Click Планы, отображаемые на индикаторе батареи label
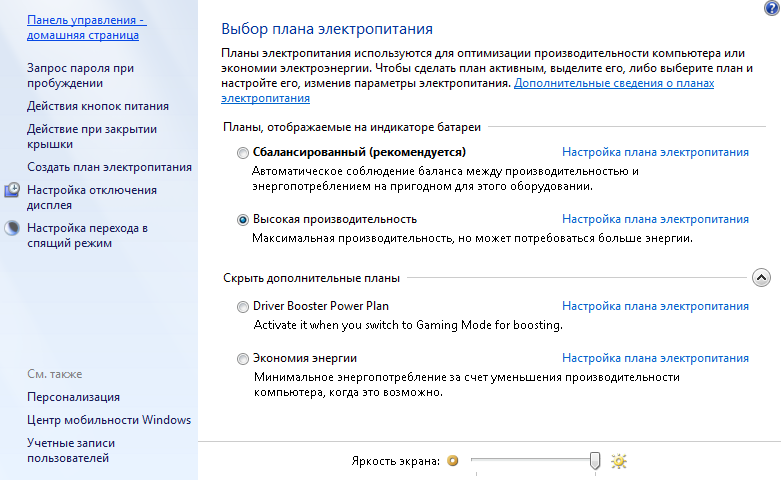Screen dimensions: 781x480 click(352, 127)
